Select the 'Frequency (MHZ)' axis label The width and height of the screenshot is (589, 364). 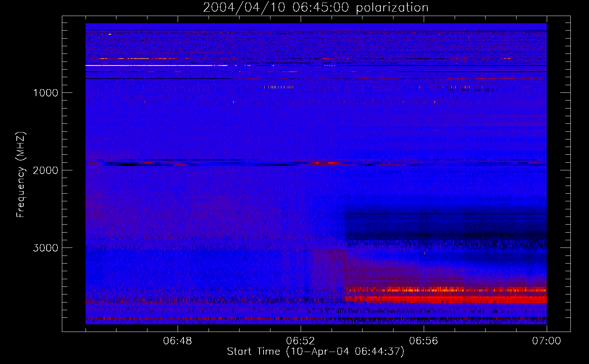[21, 175]
